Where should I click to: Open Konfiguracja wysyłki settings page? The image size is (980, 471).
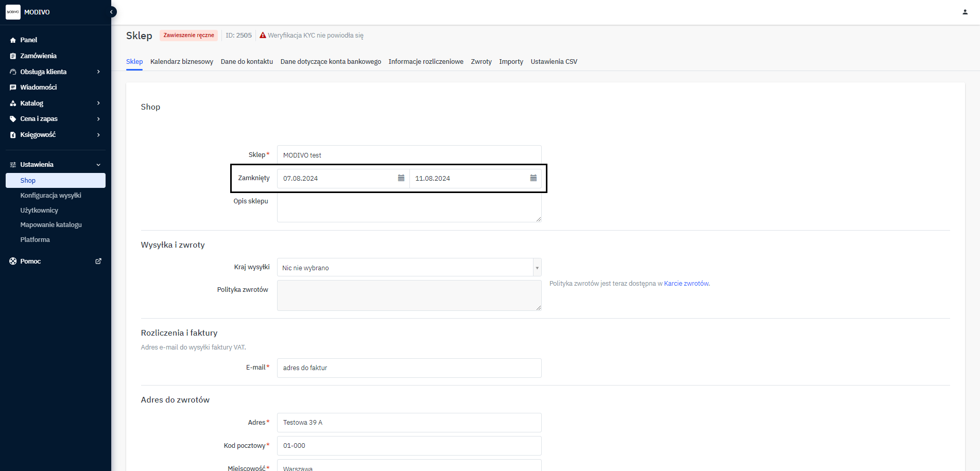pyautogui.click(x=50, y=196)
